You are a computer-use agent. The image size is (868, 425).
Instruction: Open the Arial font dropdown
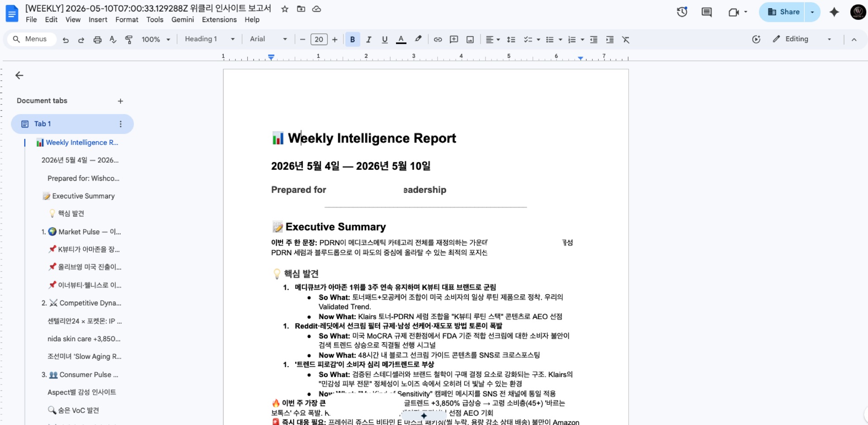coord(269,39)
